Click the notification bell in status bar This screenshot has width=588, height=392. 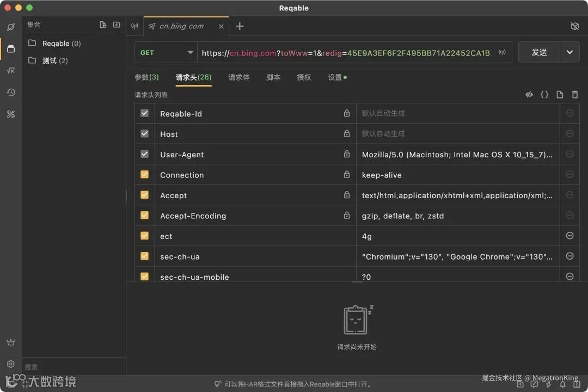[562, 384]
